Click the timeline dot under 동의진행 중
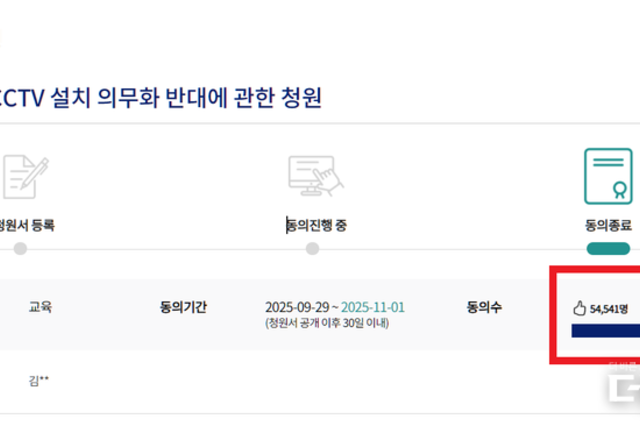The image size is (640, 426). click(x=313, y=248)
